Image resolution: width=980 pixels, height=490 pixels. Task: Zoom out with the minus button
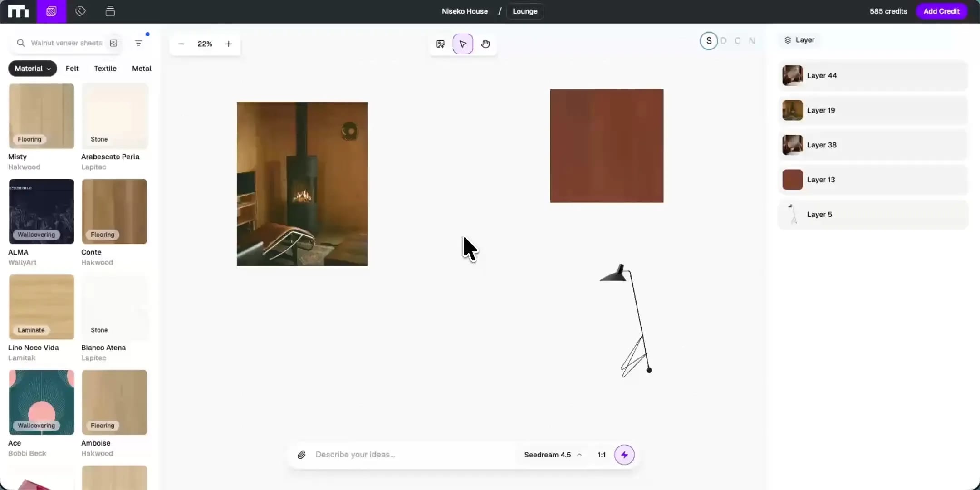click(181, 44)
